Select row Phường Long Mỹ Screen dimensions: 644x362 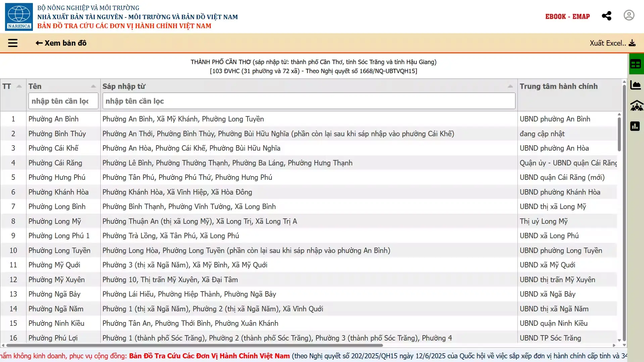309,221
